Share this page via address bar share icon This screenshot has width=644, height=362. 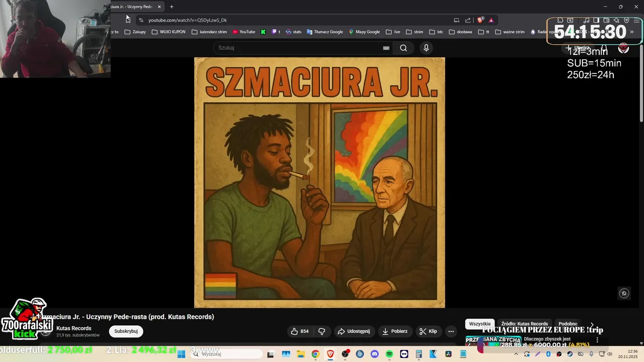pyautogui.click(x=468, y=20)
